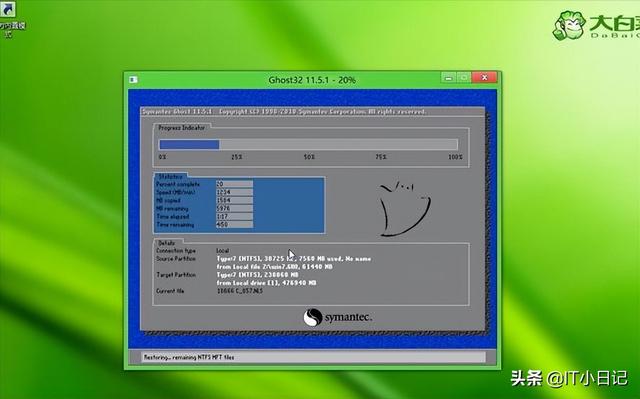Click the ghost drawing in Ghost32
Screen dimensions: 640x399
pyautogui.click(x=405, y=209)
